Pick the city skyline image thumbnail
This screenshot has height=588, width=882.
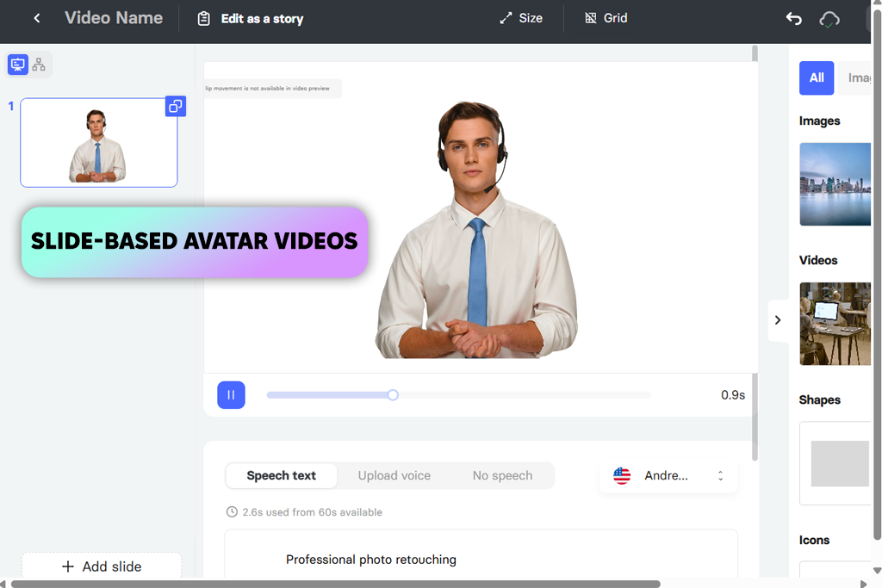835,184
